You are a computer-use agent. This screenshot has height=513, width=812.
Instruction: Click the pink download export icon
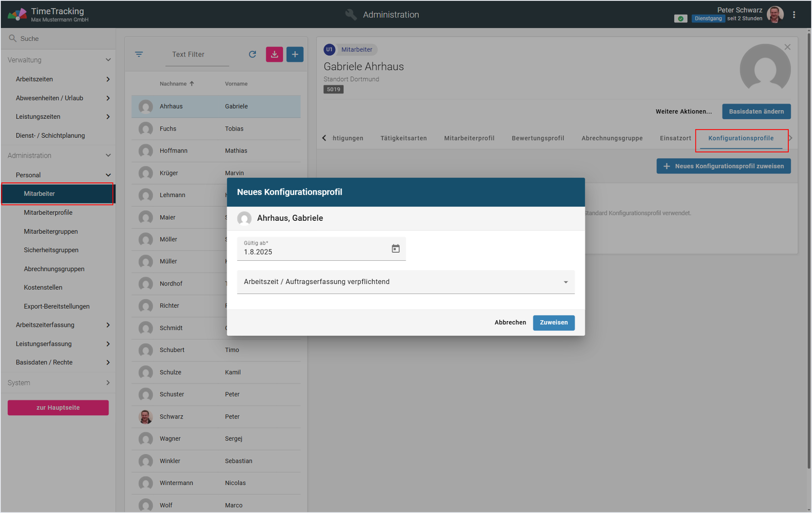point(274,54)
